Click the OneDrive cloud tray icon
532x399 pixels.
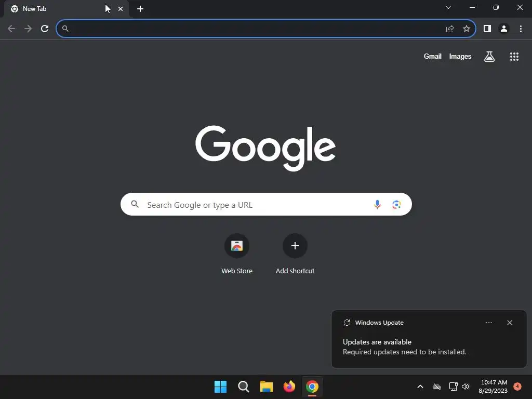point(437,387)
